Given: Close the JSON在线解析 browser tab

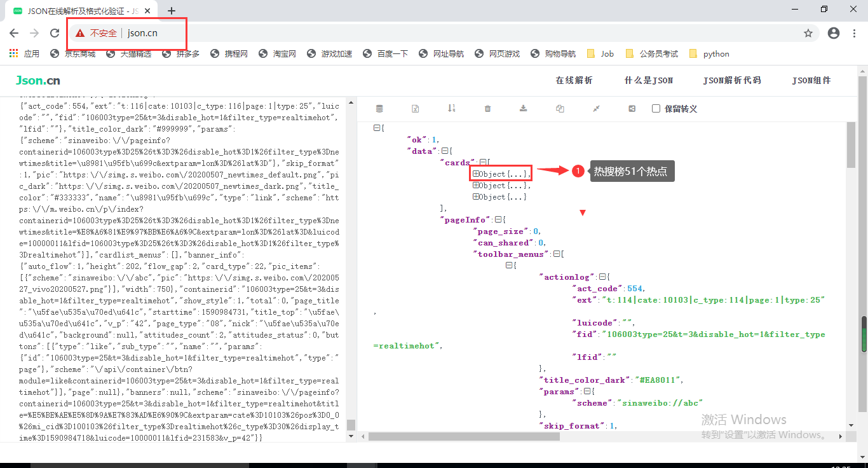Looking at the screenshot, I should [x=147, y=11].
